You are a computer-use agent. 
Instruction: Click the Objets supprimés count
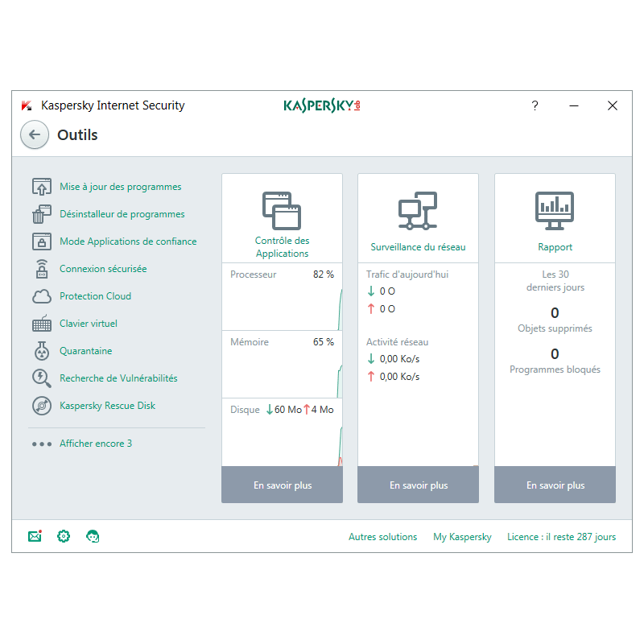point(555,313)
